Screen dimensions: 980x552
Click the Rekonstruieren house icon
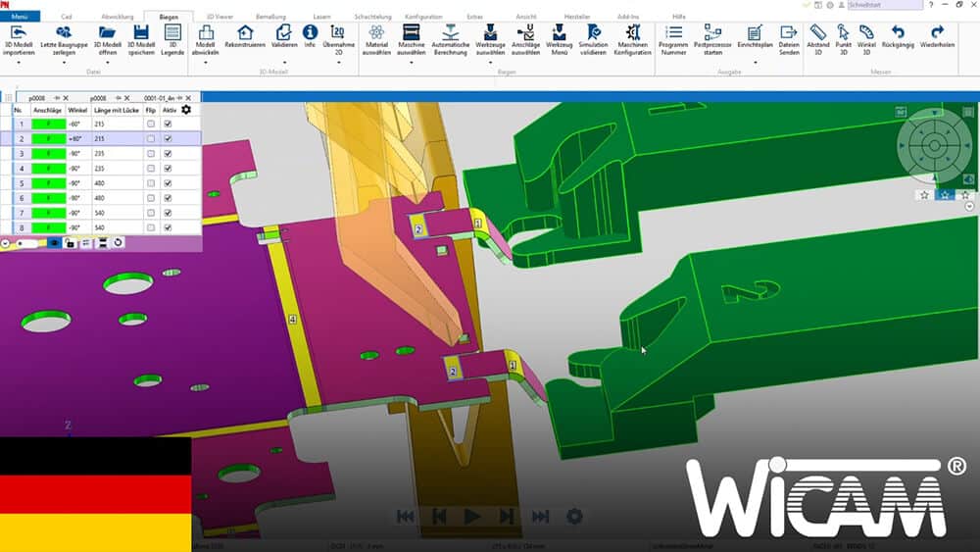click(245, 33)
